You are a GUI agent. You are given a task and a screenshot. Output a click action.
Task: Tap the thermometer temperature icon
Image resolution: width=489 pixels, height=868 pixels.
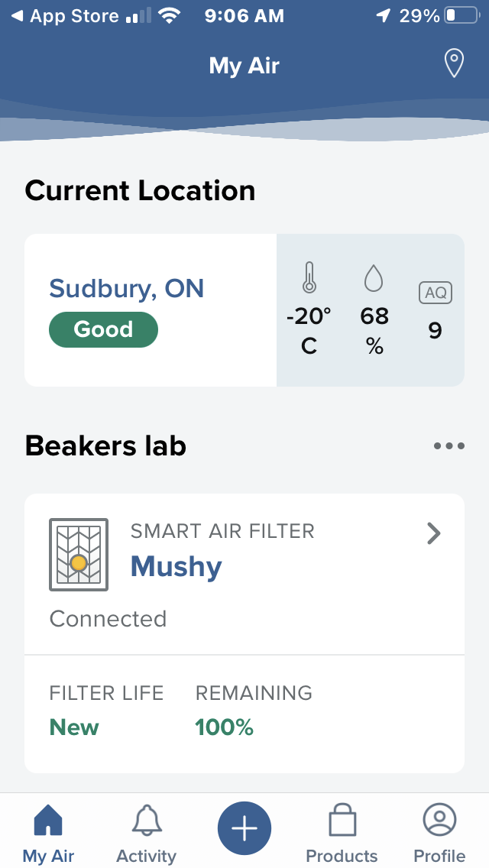point(309,278)
